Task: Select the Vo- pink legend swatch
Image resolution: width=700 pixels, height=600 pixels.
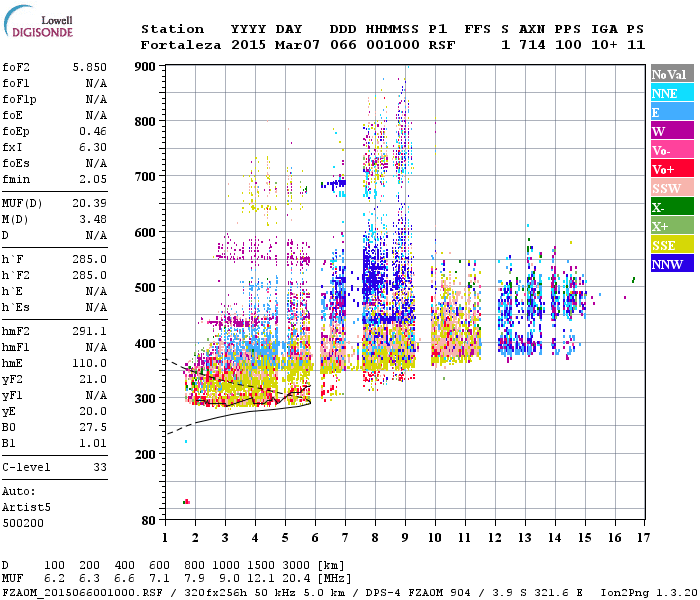Action: [671, 150]
